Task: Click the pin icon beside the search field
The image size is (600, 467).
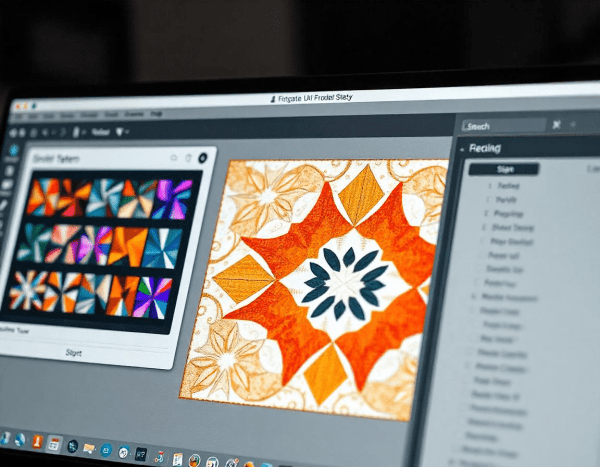Action: click(x=556, y=124)
